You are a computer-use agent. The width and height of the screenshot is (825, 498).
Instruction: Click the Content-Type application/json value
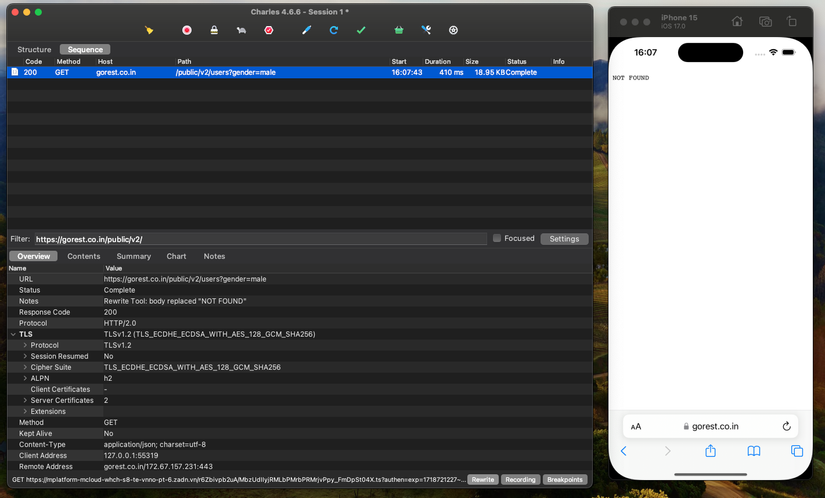pyautogui.click(x=155, y=444)
